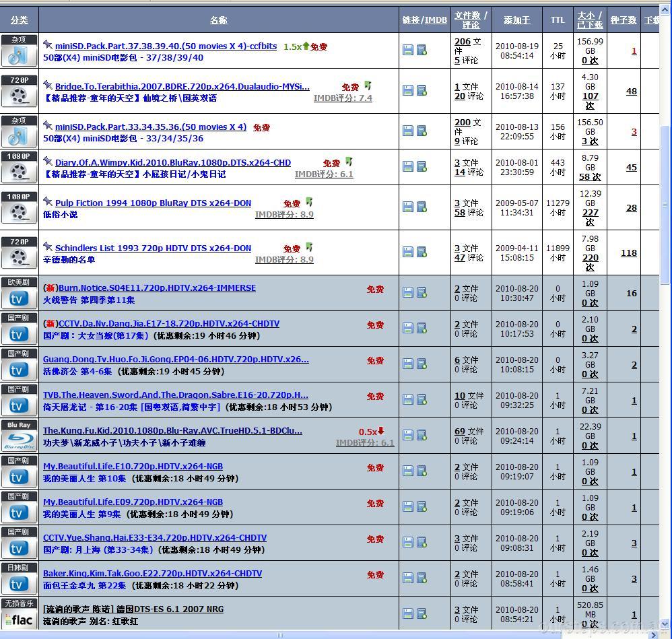The image size is (672, 639).
Task: Open the Pulp Fiction 1994 1080p BluRay torrent link
Action: click(x=153, y=203)
